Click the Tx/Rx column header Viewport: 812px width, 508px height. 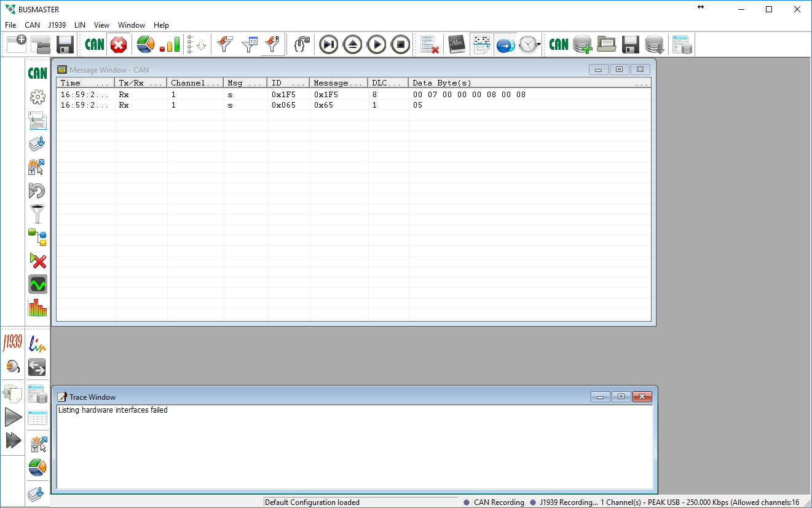pyautogui.click(x=141, y=83)
